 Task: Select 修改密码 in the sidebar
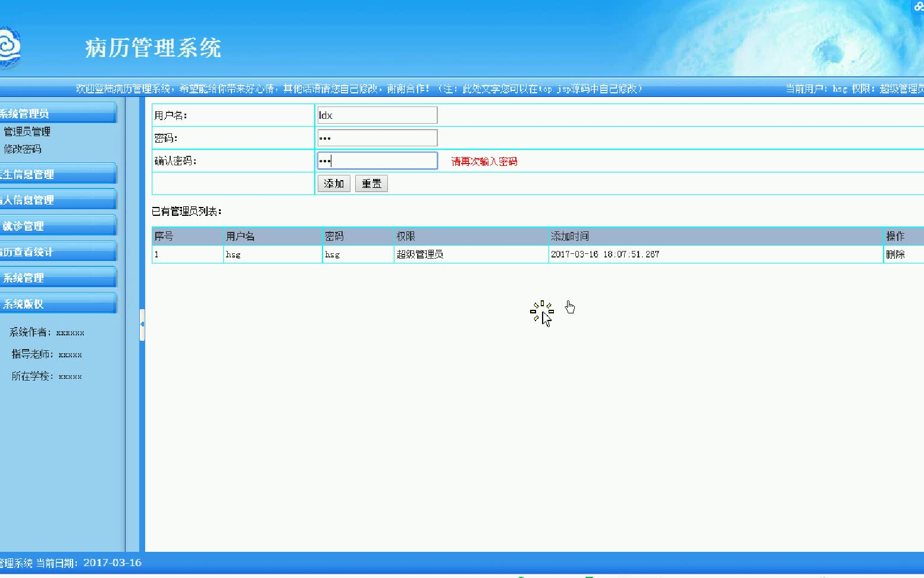[x=23, y=149]
